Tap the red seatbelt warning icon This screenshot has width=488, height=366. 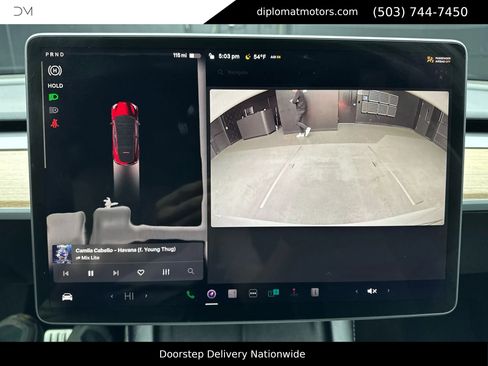click(54, 123)
